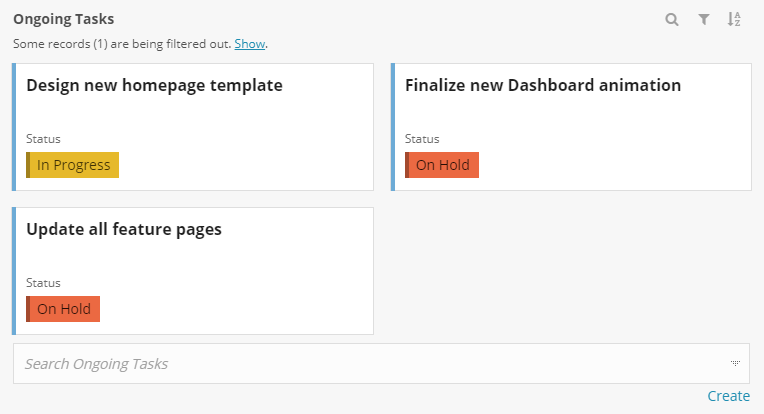Select the Update all feature pages title
The width and height of the screenshot is (764, 414).
[x=124, y=229]
